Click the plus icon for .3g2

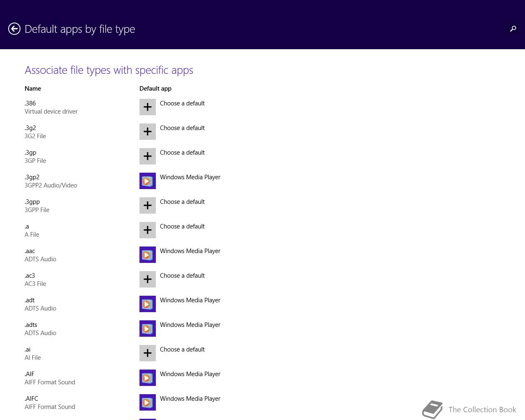(148, 132)
